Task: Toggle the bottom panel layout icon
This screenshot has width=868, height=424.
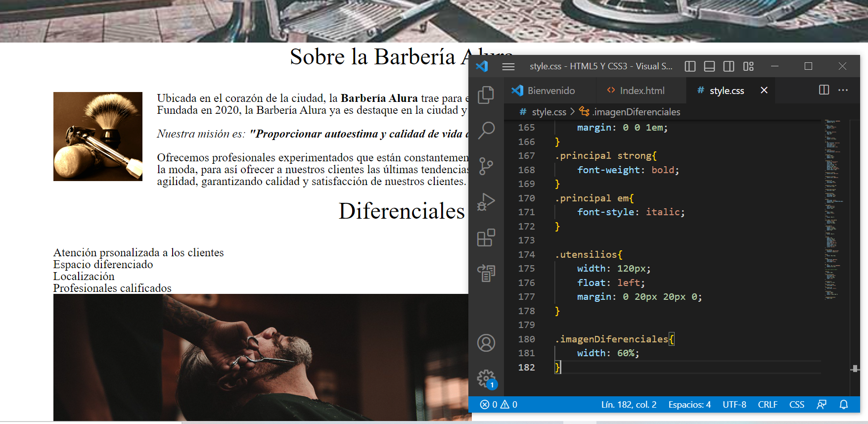Action: pyautogui.click(x=709, y=66)
